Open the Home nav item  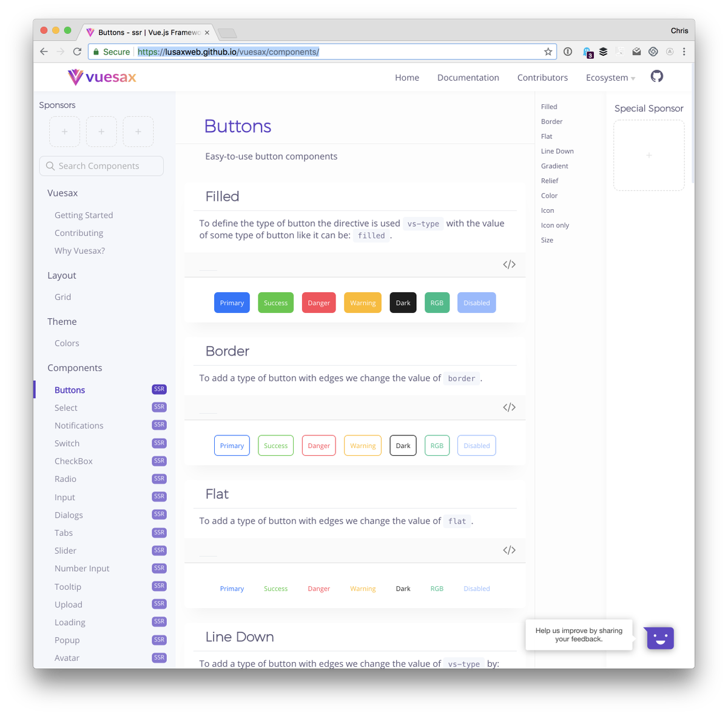pyautogui.click(x=407, y=78)
